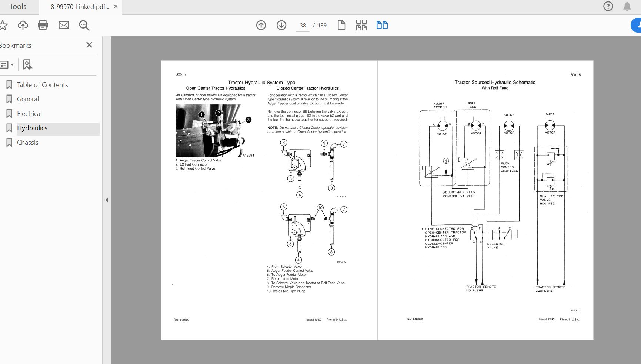Upload file using cloud icon
The width and height of the screenshot is (641, 364).
[23, 25]
